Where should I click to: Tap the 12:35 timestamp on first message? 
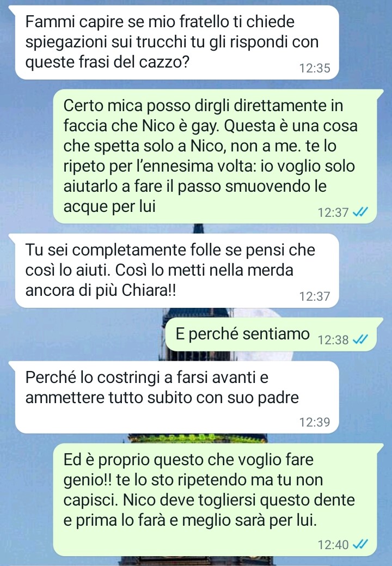click(x=315, y=68)
